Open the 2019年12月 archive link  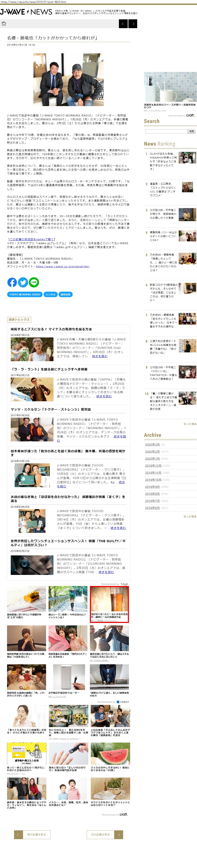coord(153,466)
